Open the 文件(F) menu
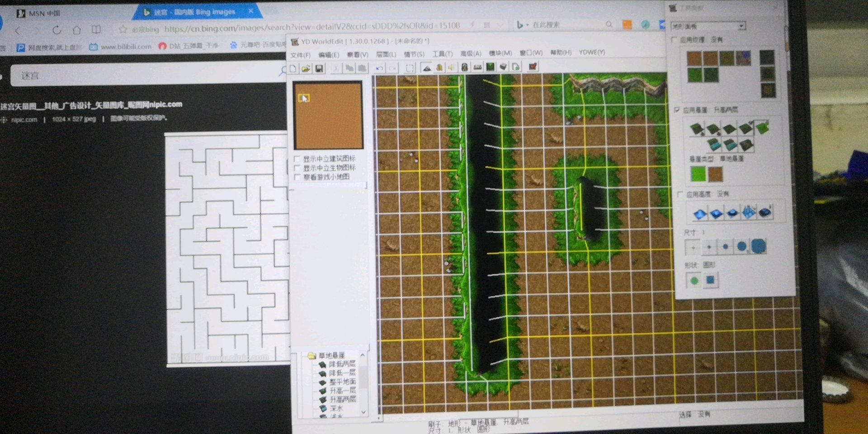The width and height of the screenshot is (868, 434). 300,55
